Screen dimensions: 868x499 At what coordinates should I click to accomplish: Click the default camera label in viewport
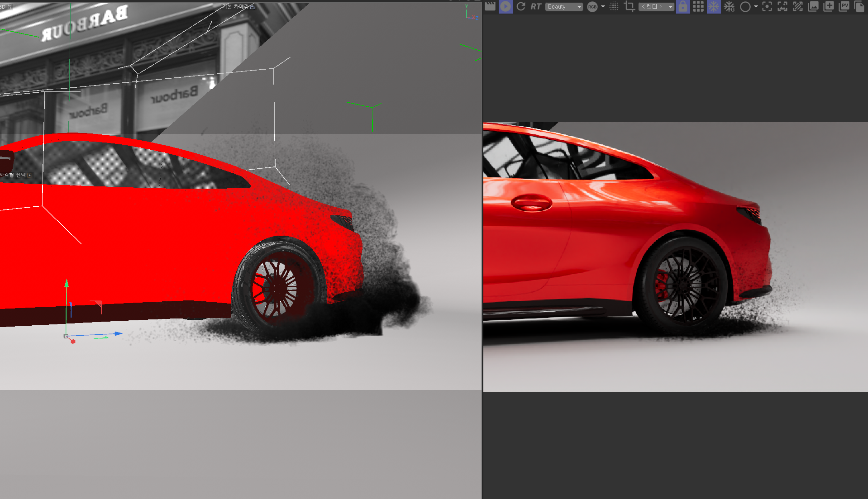pos(238,6)
